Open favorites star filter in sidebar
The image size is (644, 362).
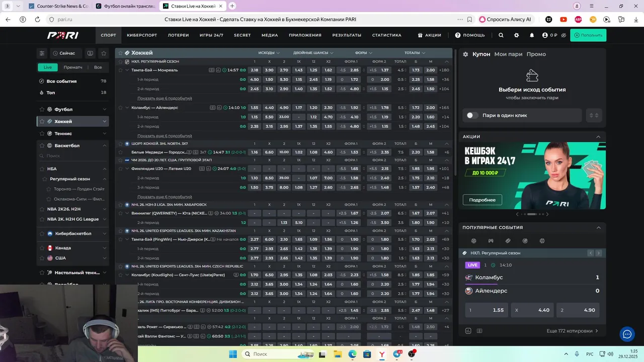pyautogui.click(x=104, y=53)
